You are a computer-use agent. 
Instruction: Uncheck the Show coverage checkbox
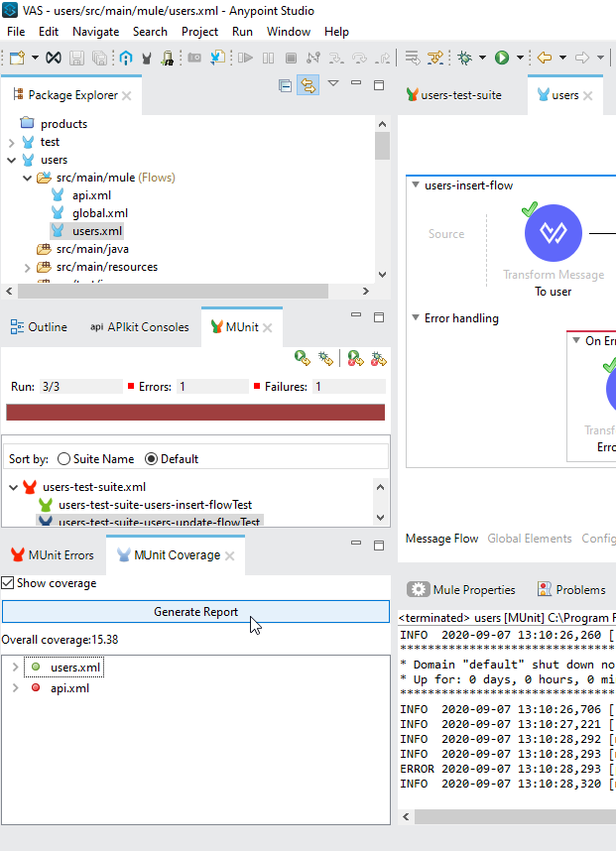tap(8, 583)
